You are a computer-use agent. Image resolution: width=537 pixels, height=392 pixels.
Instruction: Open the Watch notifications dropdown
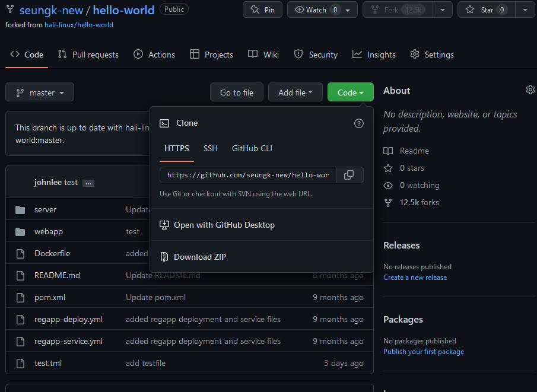point(322,9)
